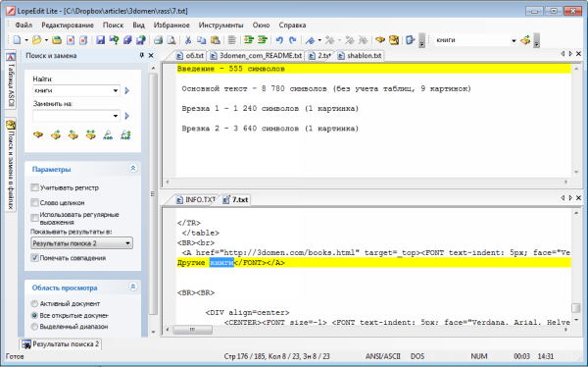Open the dropdown arrow beside Open file
Viewport: 588px width, 367px height.
[x=46, y=40]
